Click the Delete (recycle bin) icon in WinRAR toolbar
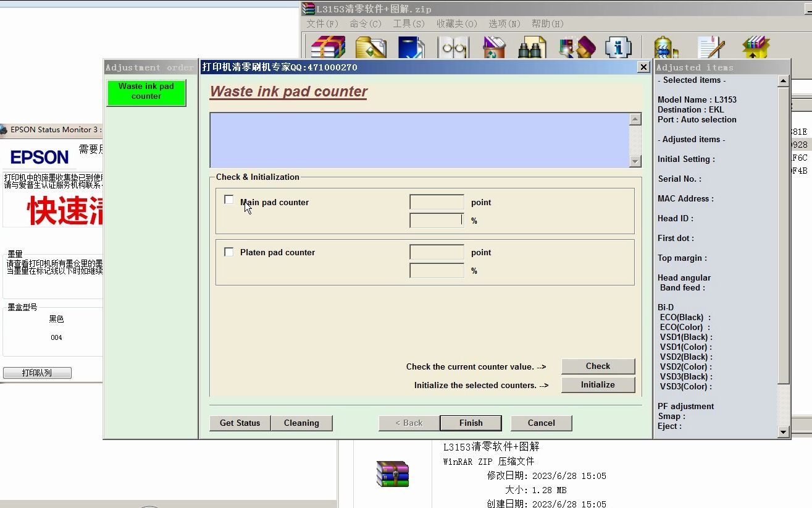The image size is (812, 508). tap(494, 48)
